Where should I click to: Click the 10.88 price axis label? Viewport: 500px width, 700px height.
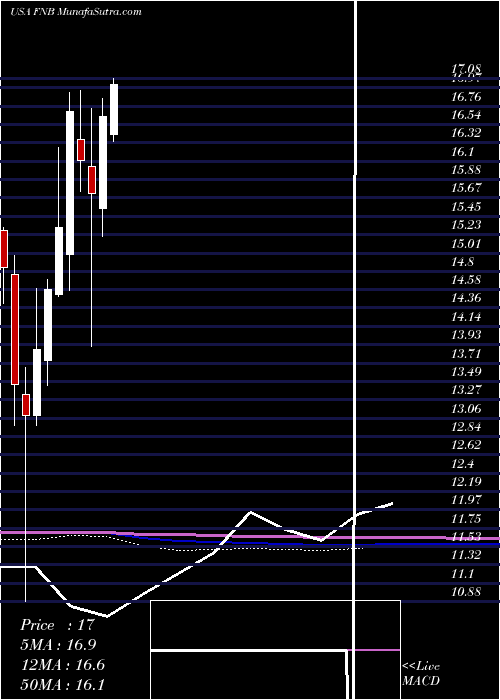click(466, 592)
